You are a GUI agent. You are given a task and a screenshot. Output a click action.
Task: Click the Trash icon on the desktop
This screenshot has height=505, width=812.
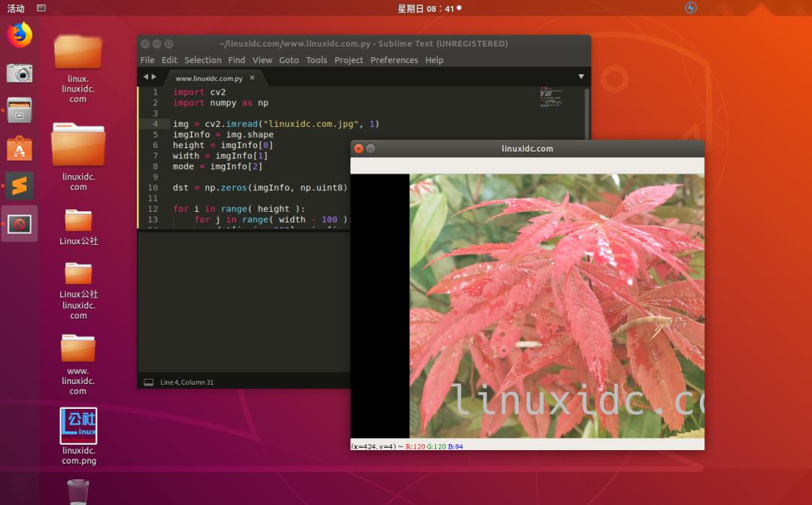pyautogui.click(x=78, y=491)
